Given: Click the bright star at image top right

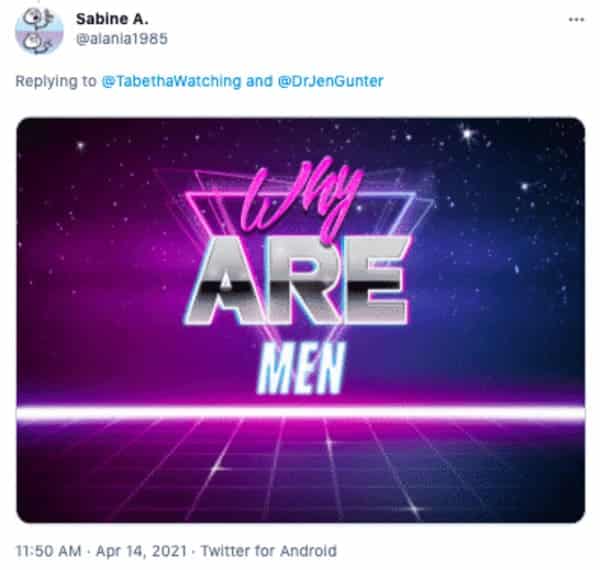Looking at the screenshot, I should pyautogui.click(x=468, y=134).
